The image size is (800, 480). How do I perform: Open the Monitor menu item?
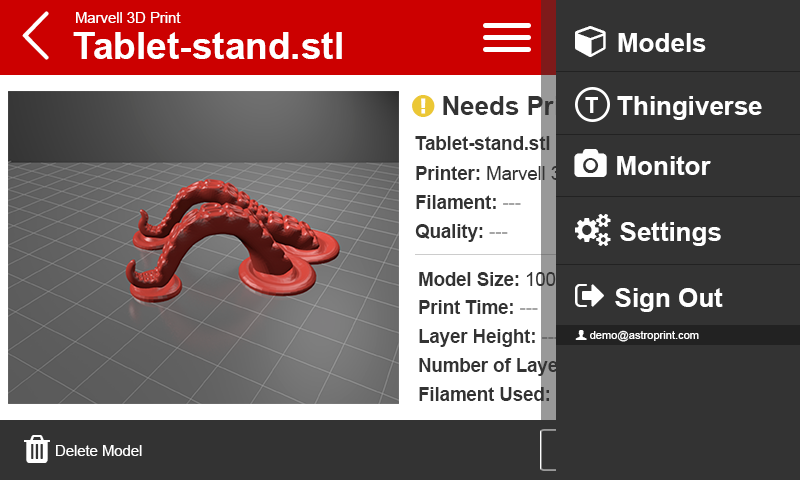coord(678,165)
